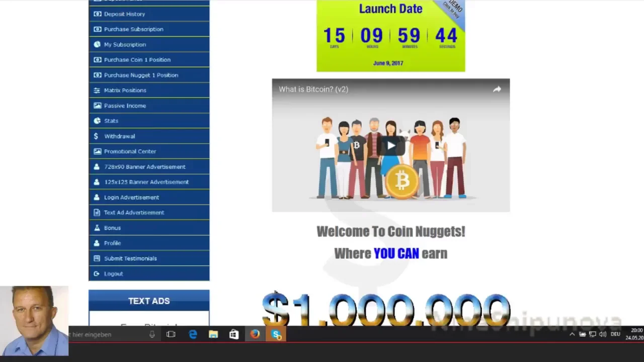Screen dimensions: 644x362
Task: Open Purchase Nugget 1 Position page
Action: tap(149, 75)
